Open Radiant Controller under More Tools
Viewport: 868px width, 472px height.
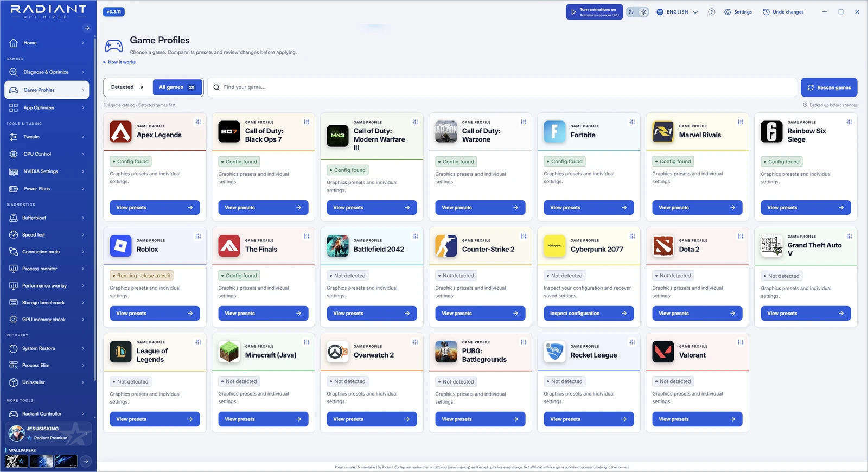click(47, 414)
